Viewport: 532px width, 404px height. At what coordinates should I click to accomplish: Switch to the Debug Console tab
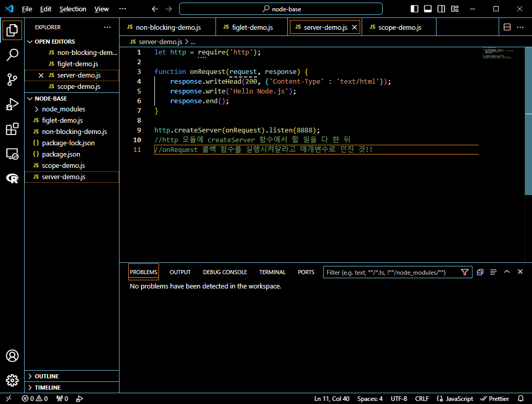coord(225,272)
